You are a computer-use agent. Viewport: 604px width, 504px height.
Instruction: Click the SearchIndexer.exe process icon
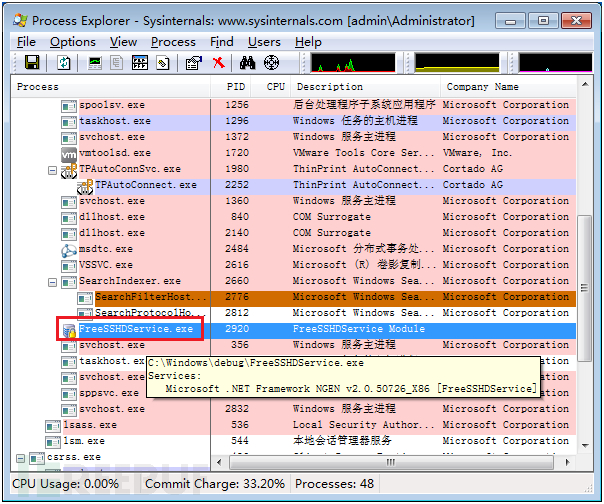(69, 282)
